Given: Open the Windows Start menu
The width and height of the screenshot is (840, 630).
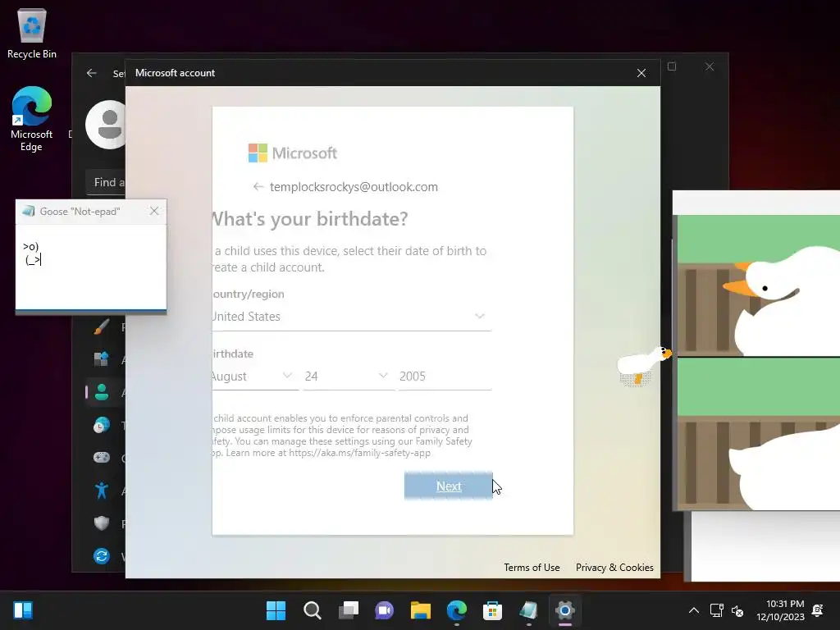Looking at the screenshot, I should (x=276, y=610).
